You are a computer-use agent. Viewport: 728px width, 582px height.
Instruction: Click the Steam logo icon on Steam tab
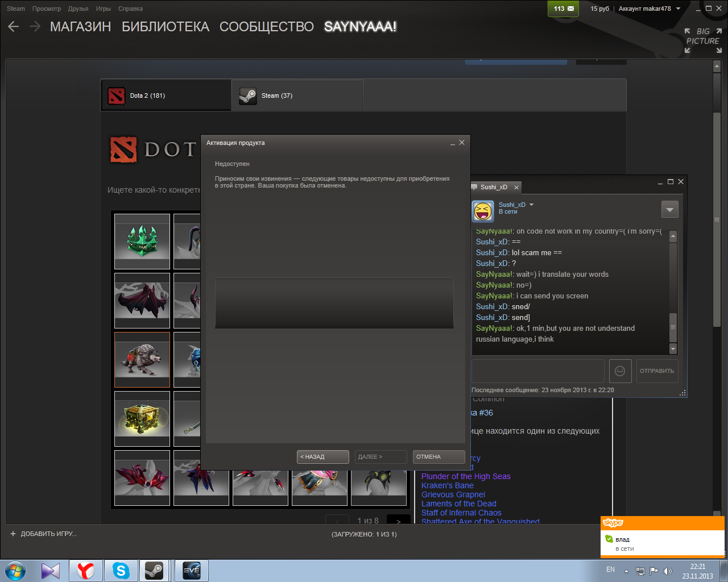247,95
